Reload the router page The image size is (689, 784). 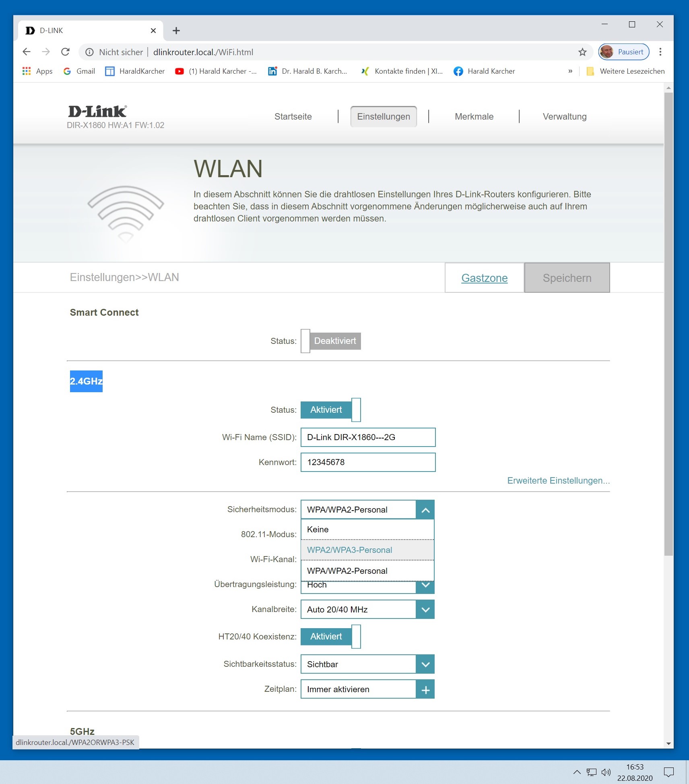coord(65,52)
